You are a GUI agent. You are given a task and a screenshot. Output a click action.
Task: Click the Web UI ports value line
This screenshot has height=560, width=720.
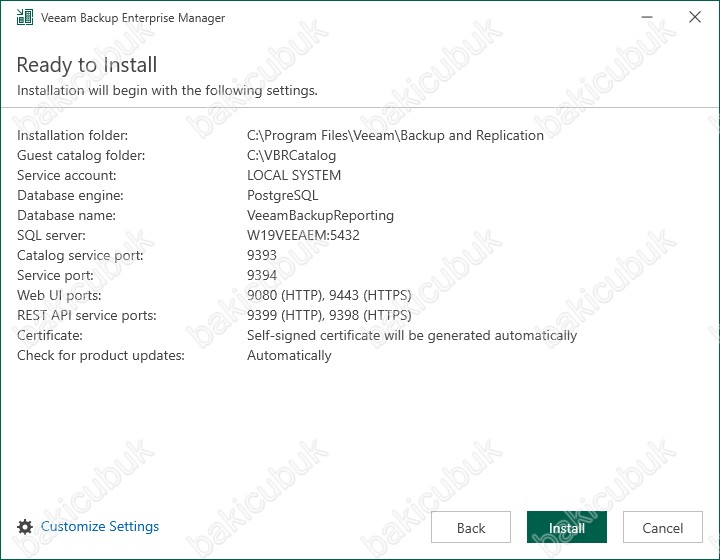[x=329, y=295]
